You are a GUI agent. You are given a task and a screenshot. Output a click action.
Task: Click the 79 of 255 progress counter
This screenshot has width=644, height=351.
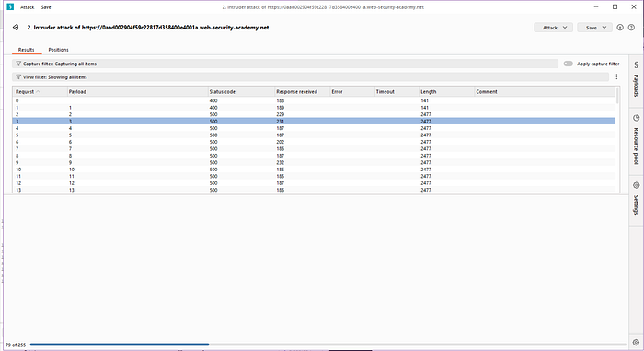[16, 345]
